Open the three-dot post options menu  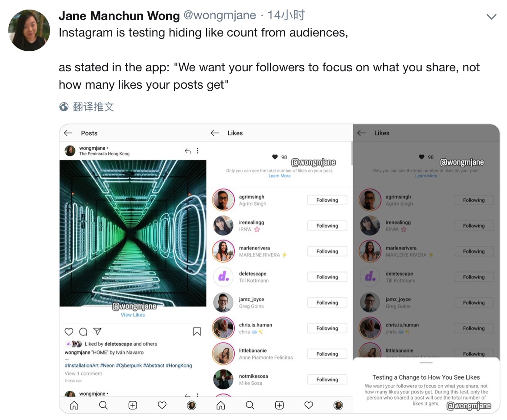pos(197,151)
